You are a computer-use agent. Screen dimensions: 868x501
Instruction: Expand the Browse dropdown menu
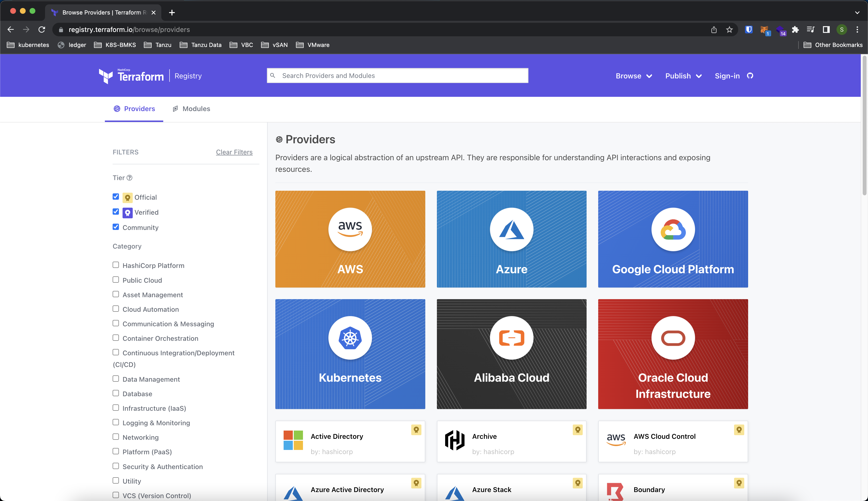pyautogui.click(x=634, y=76)
